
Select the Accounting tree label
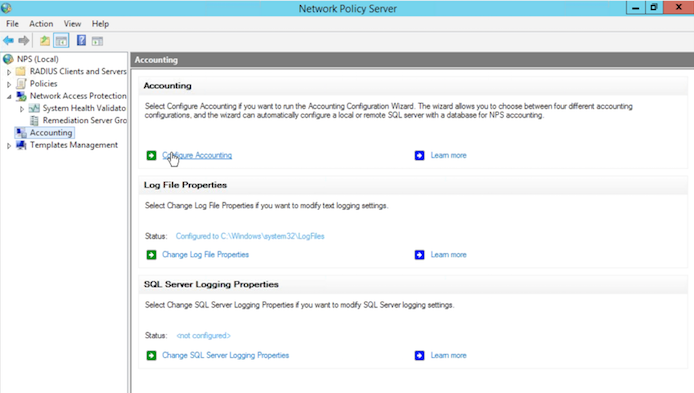51,132
